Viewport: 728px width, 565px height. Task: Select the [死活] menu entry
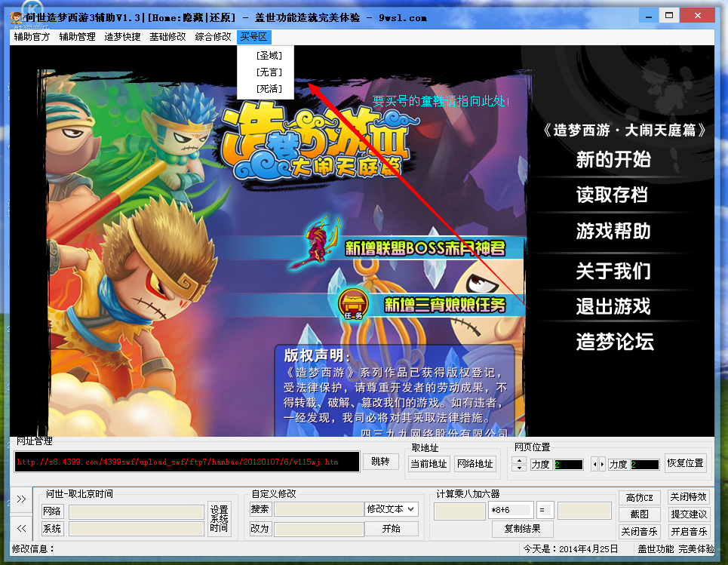pyautogui.click(x=266, y=89)
